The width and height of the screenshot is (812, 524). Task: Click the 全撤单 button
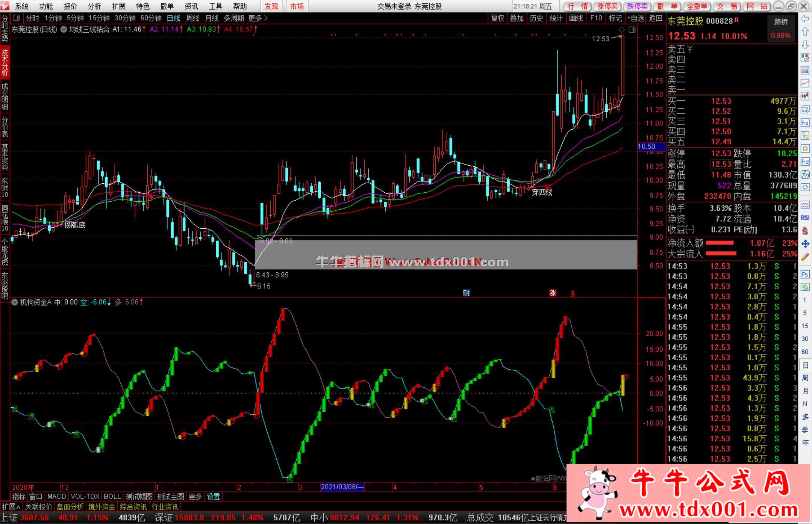tap(697, 6)
